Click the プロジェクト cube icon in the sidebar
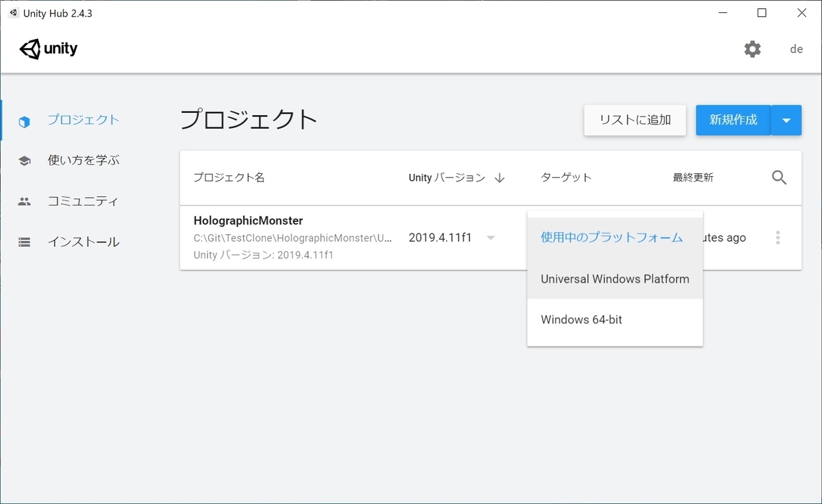This screenshot has height=504, width=822. (x=24, y=121)
